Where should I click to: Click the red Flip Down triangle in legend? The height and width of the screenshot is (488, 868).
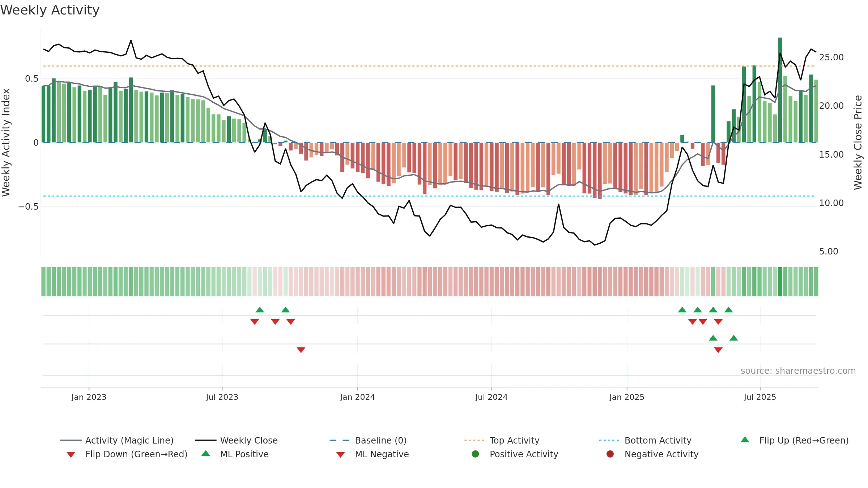pos(71,455)
